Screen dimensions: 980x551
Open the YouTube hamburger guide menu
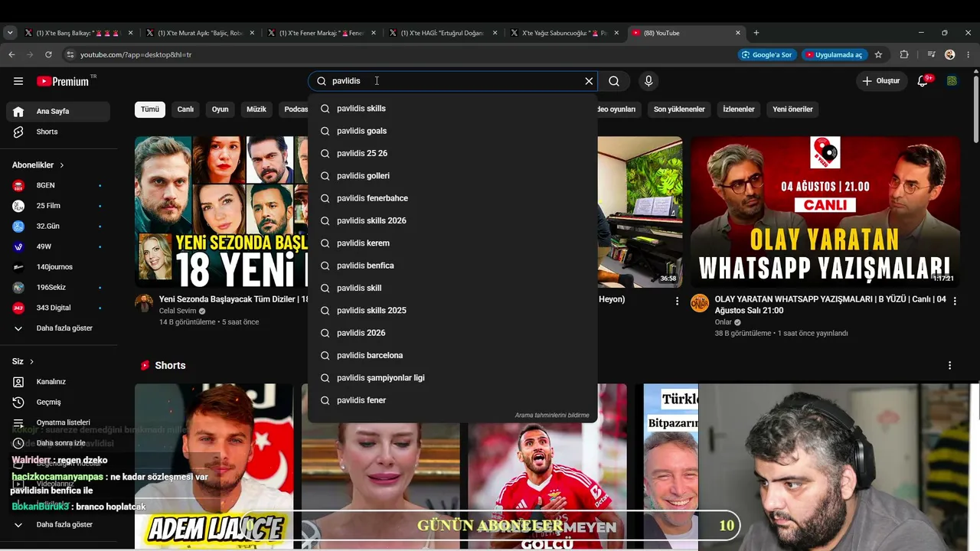[18, 81]
